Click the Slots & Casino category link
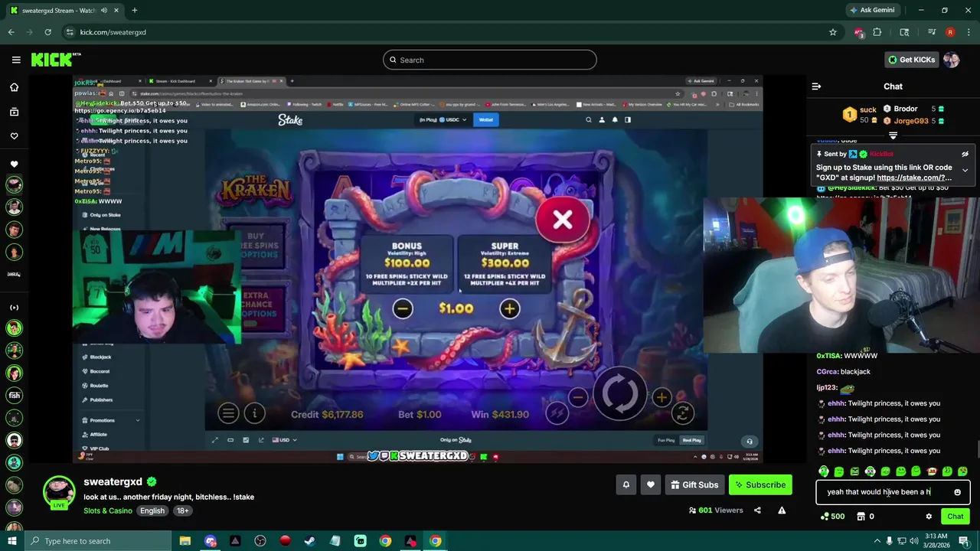This screenshot has height=551, width=980. (x=108, y=510)
